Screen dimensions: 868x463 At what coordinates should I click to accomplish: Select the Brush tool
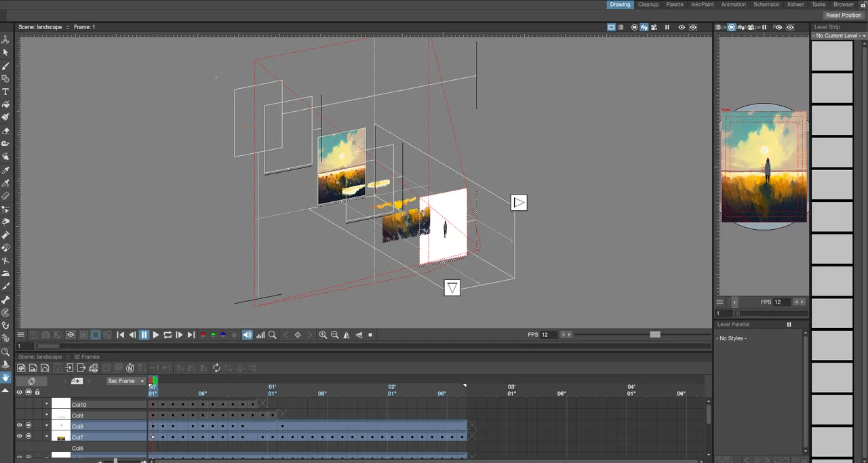[5, 66]
